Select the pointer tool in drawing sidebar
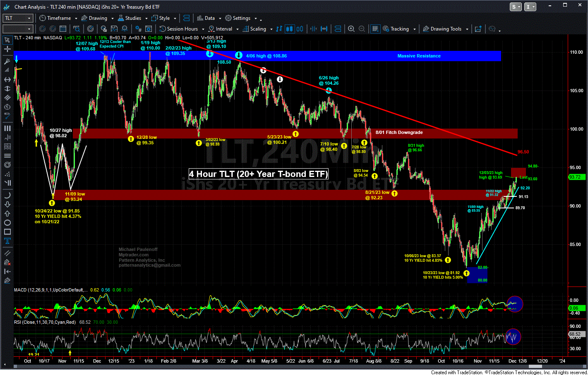This screenshot has width=588, height=375. tap(7, 40)
